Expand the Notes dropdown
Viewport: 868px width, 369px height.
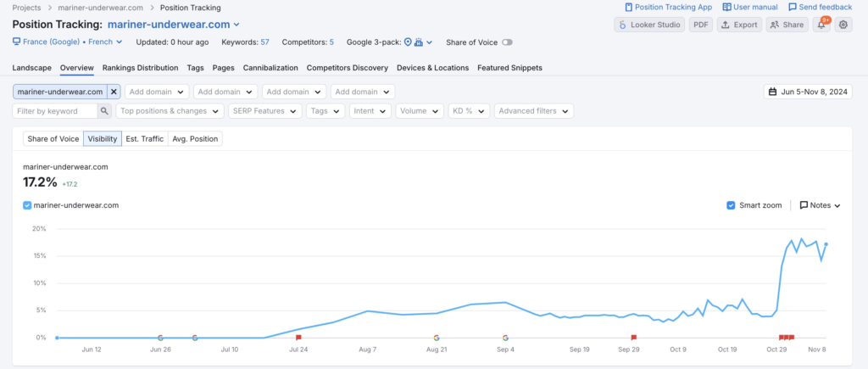click(x=821, y=205)
